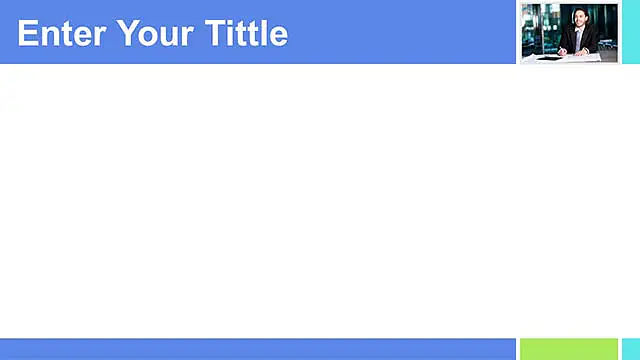The height and width of the screenshot is (360, 640).
Task: Click the word "Tittle" in the title
Action: pyautogui.click(x=247, y=33)
